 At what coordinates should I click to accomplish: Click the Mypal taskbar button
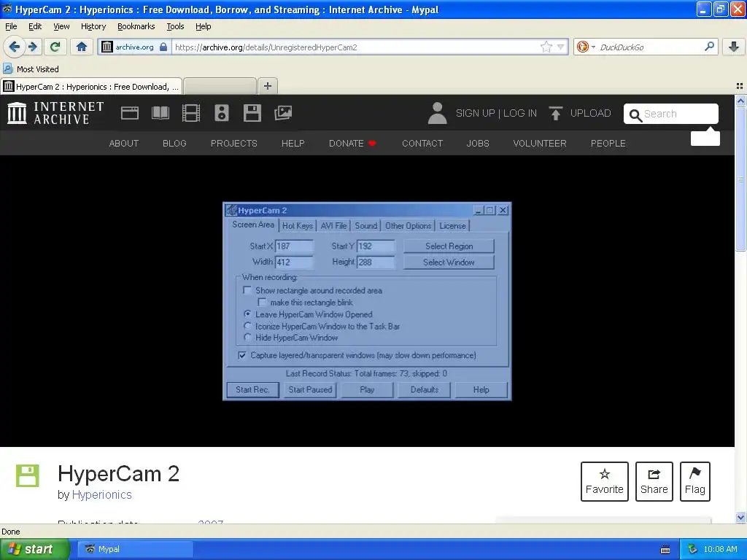click(x=135, y=549)
